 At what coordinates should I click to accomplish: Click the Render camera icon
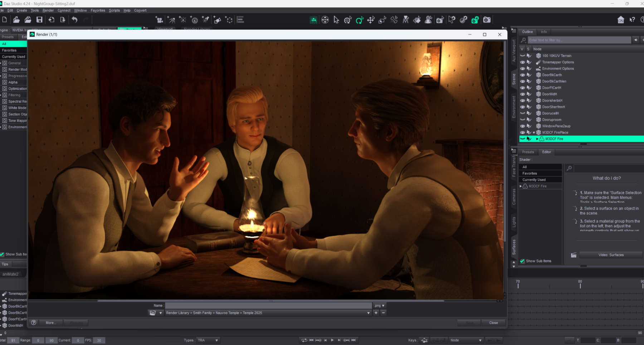click(487, 20)
